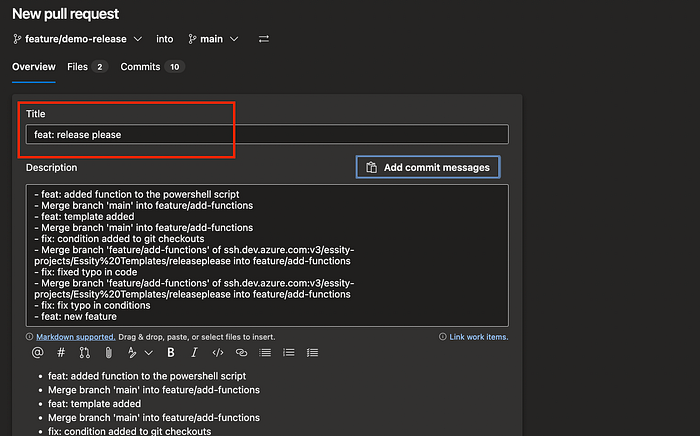This screenshot has height=436, width=700.
Task: Insert a numbered list
Action: point(288,353)
